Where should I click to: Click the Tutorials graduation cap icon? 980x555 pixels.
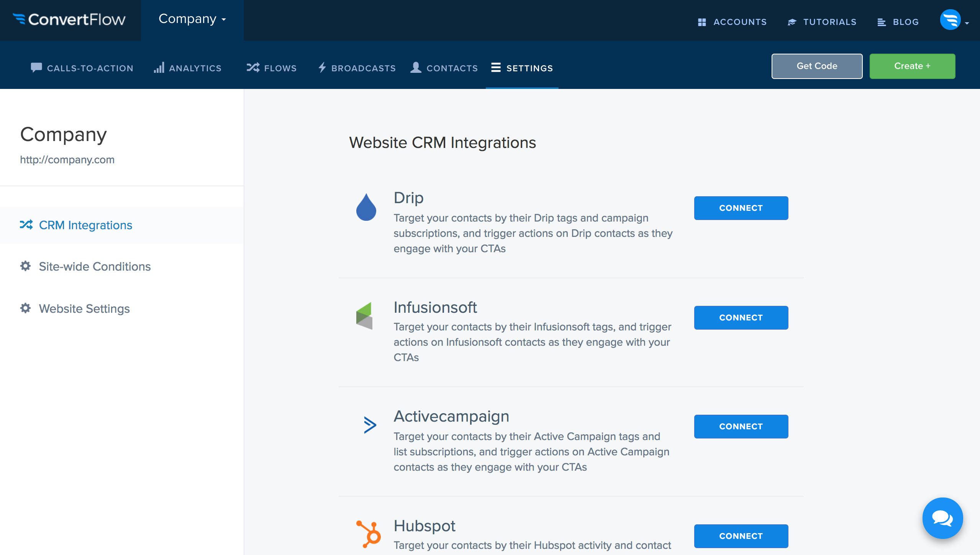(x=792, y=22)
